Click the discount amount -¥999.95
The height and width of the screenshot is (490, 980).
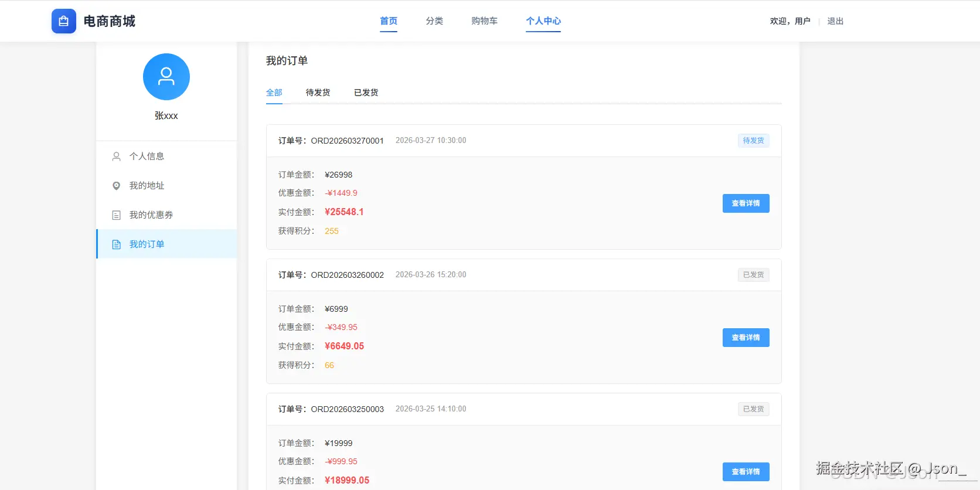(341, 462)
